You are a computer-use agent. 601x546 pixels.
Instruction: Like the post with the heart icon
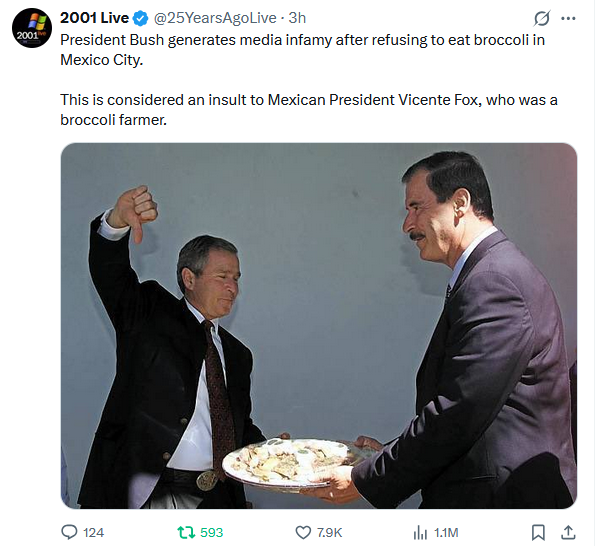point(304,532)
